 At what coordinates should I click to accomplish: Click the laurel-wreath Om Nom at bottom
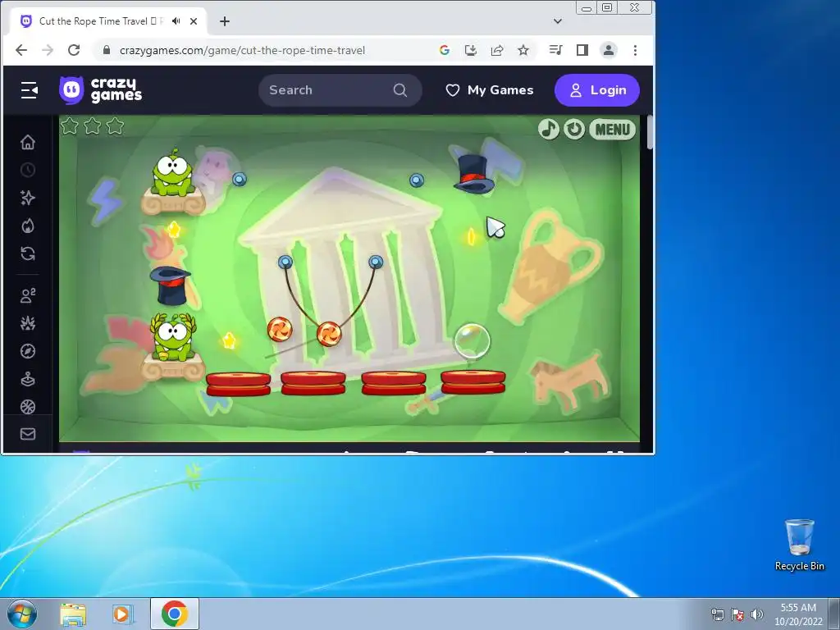173,337
